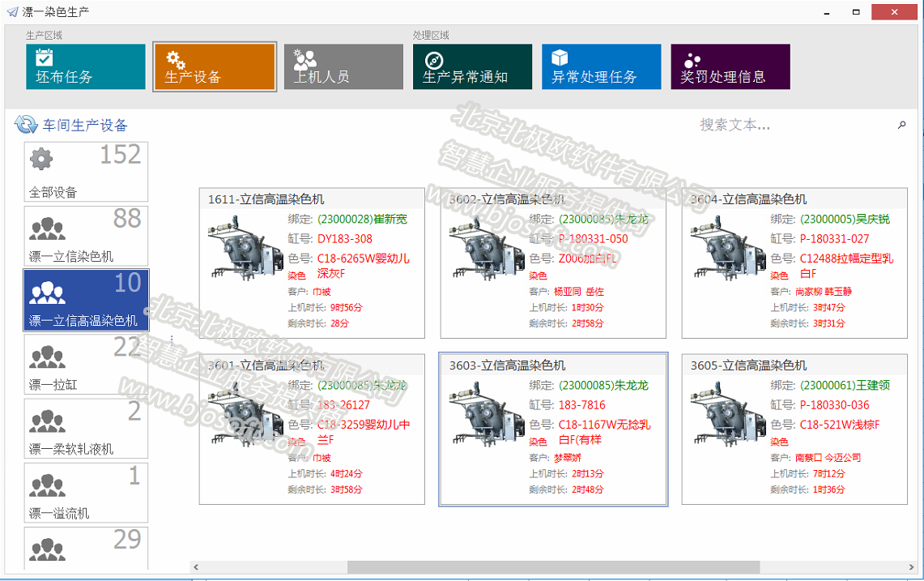
Task: Click operator (23000028)崔新宽 on card 1611
Action: point(363,220)
